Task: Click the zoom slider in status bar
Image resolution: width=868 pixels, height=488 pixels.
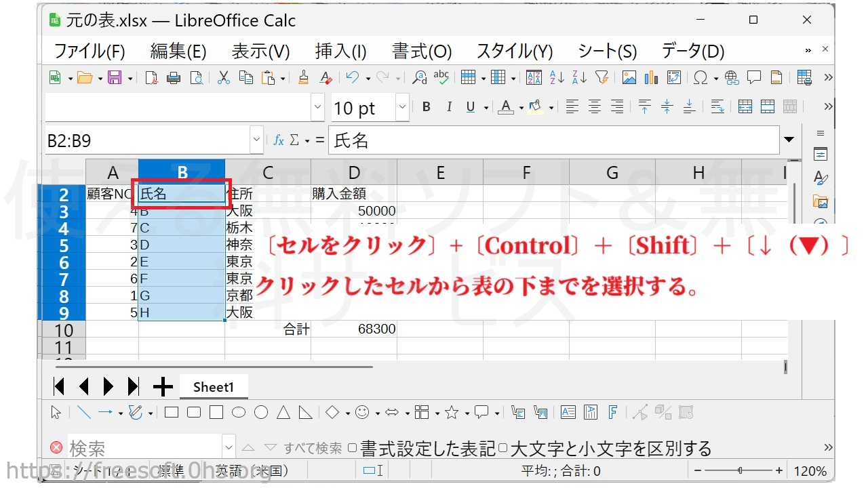Action: pyautogui.click(x=740, y=470)
